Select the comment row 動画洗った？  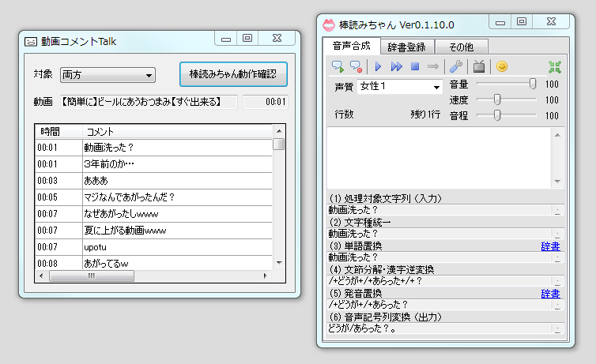[154, 148]
